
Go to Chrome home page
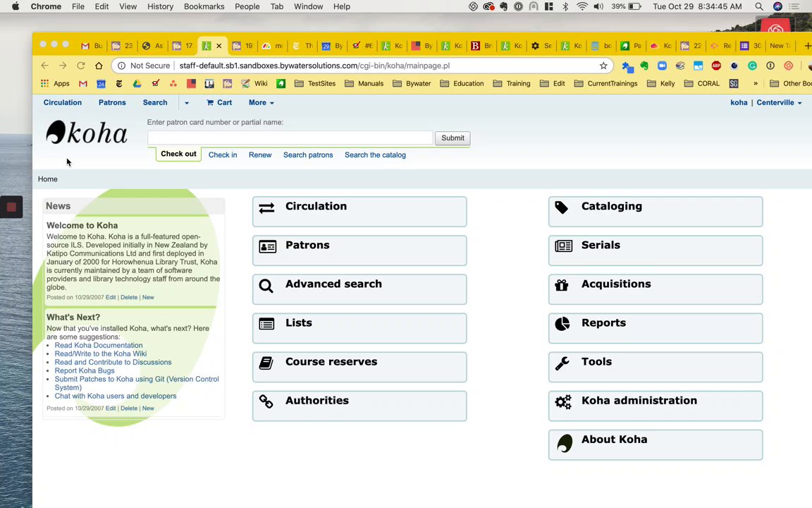tap(99, 66)
